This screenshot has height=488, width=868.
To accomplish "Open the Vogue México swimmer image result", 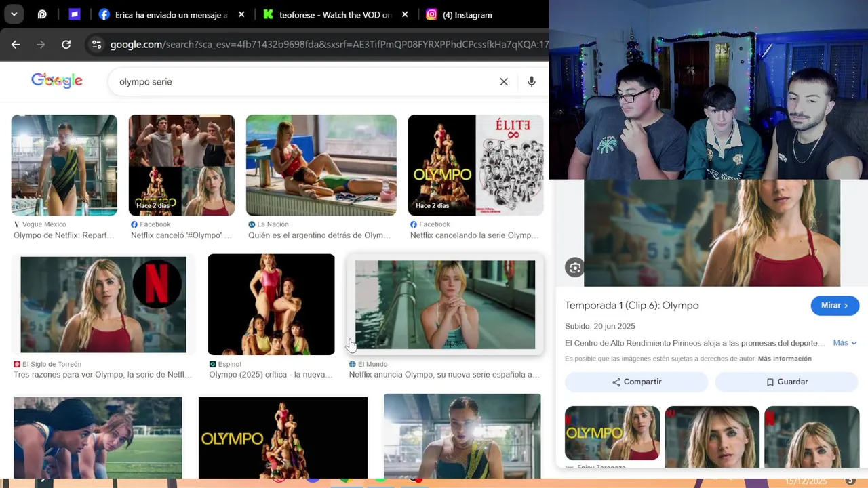I will [x=64, y=165].
